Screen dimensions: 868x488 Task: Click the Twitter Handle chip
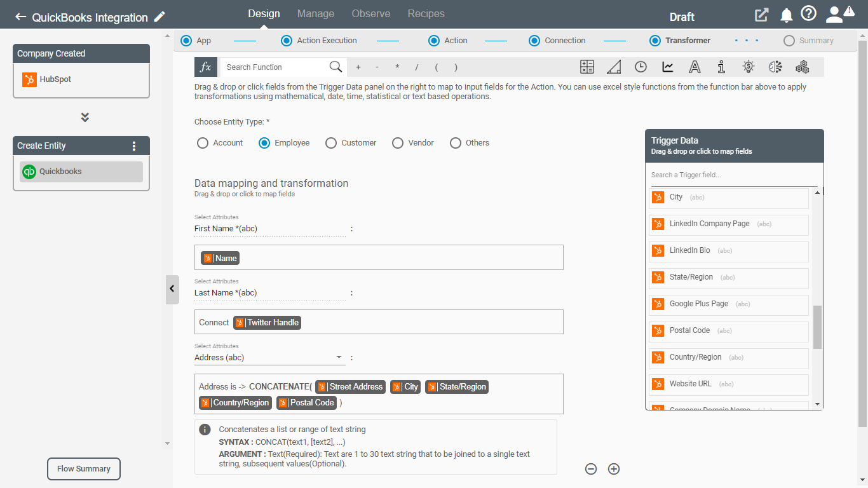point(267,323)
